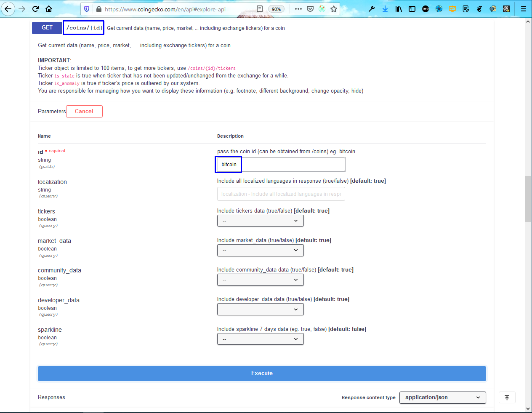Save page to Pocket
The width and height of the screenshot is (532, 413).
(310, 9)
